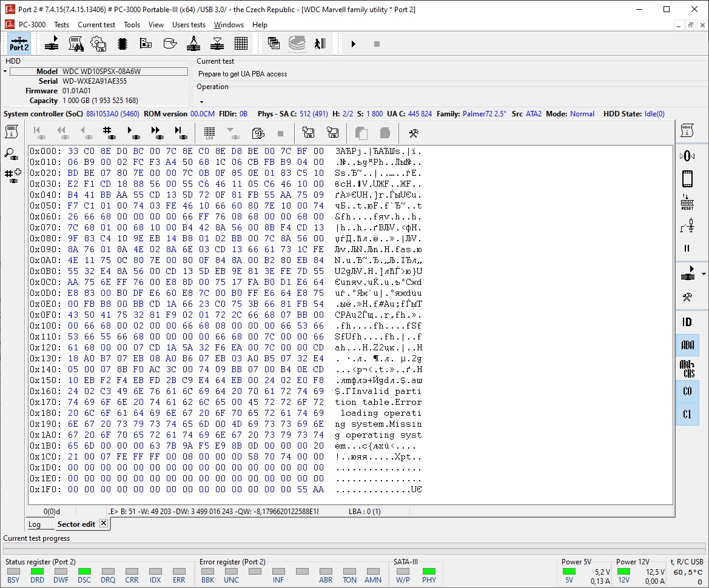Viewport: 709px width, 588px height.
Task: Click the grid table icon in main toolbar
Action: [241, 44]
